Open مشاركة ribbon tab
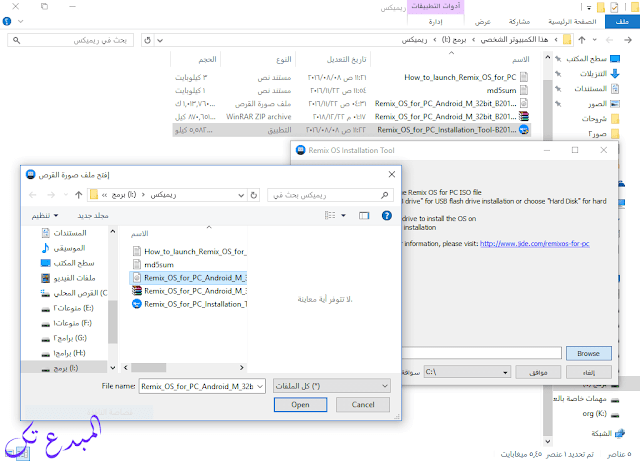 (519, 22)
